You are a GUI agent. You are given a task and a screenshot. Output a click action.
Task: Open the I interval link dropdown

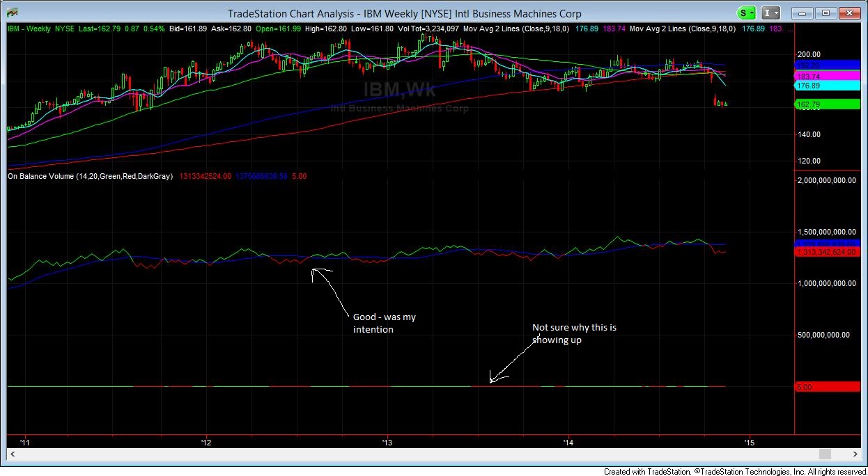770,13
